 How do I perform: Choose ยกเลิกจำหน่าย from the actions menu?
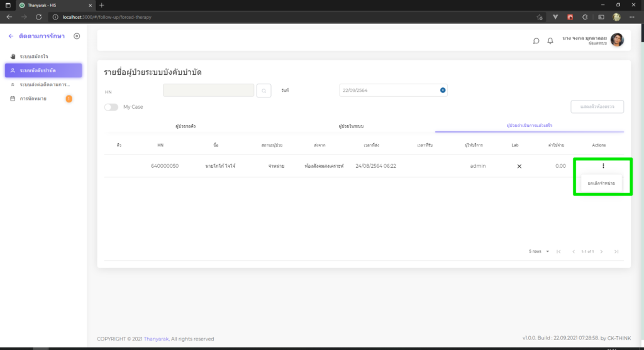[601, 183]
